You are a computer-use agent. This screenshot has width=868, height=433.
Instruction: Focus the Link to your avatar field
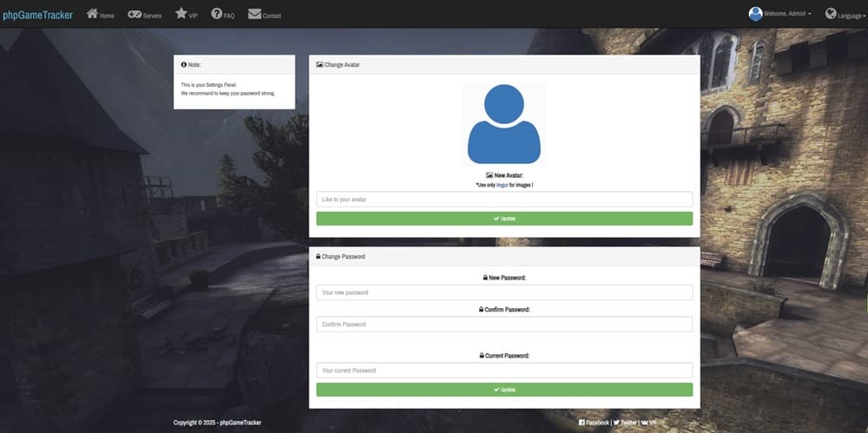click(504, 200)
